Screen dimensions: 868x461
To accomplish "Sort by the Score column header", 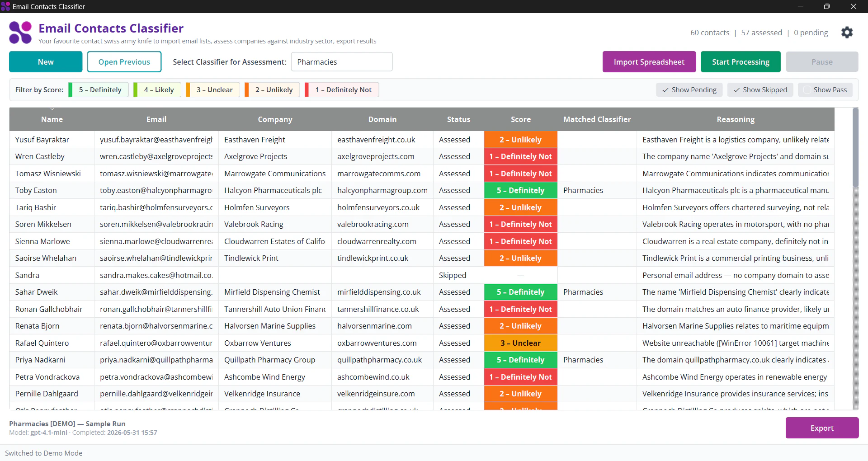I will tap(521, 119).
